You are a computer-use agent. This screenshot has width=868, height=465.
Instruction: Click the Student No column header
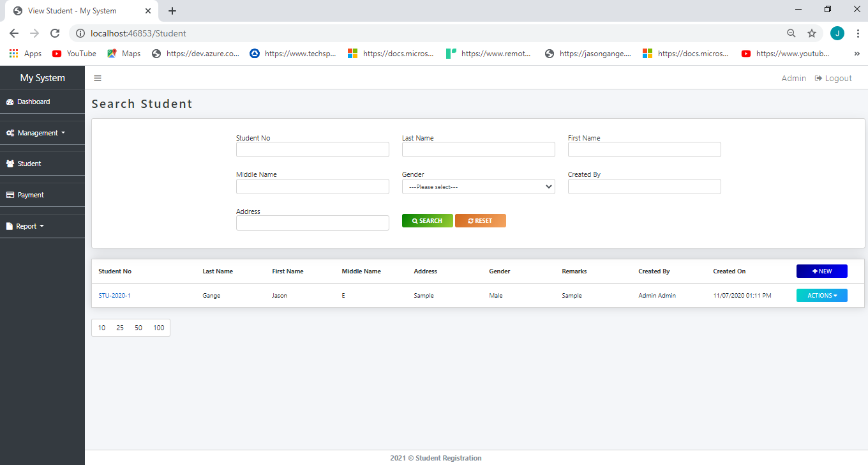coord(115,271)
